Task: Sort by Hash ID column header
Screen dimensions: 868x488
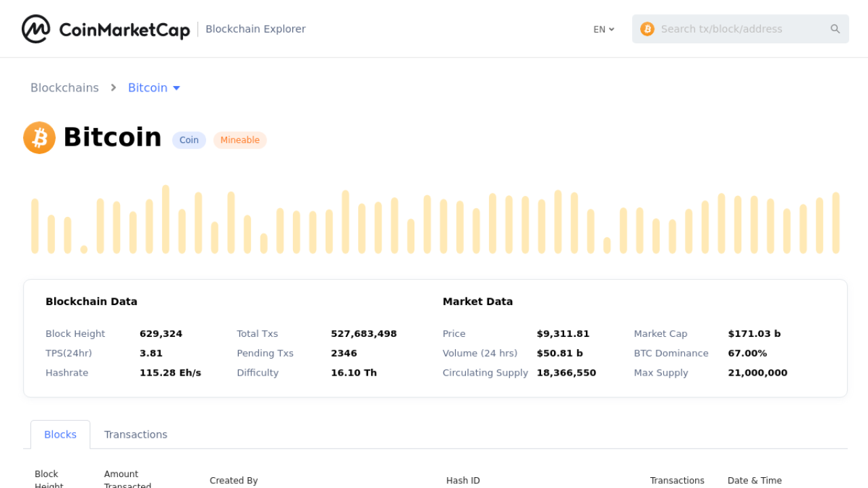Action: (x=463, y=481)
